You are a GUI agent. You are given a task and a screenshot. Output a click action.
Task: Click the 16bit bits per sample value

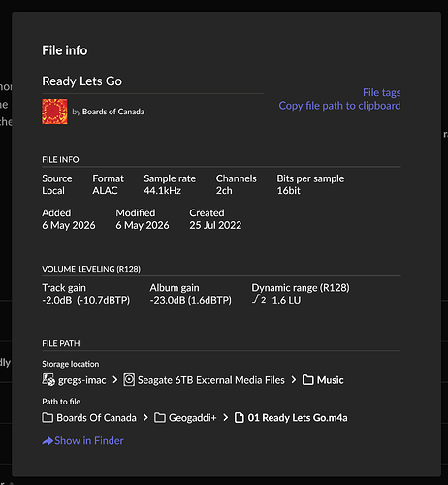(x=288, y=191)
